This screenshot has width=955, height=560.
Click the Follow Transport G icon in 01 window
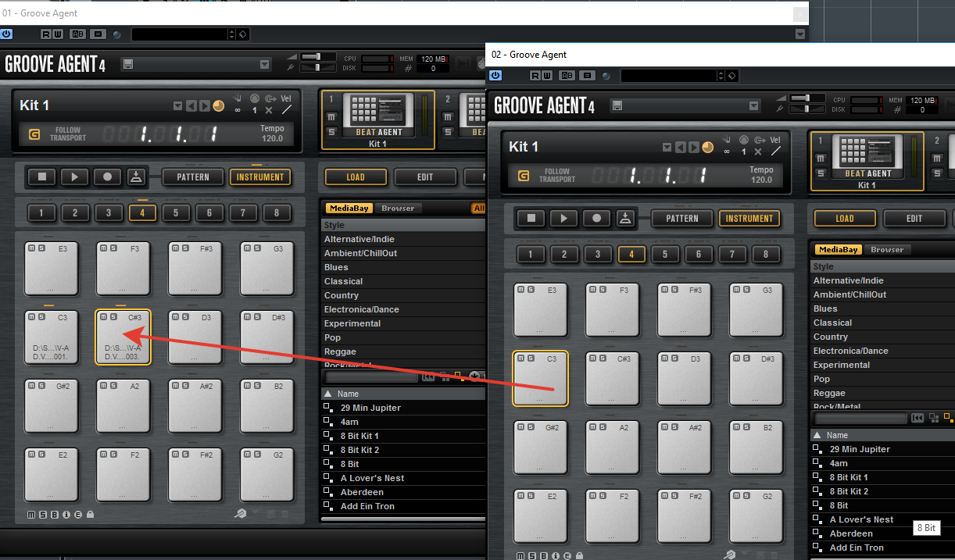[34, 134]
